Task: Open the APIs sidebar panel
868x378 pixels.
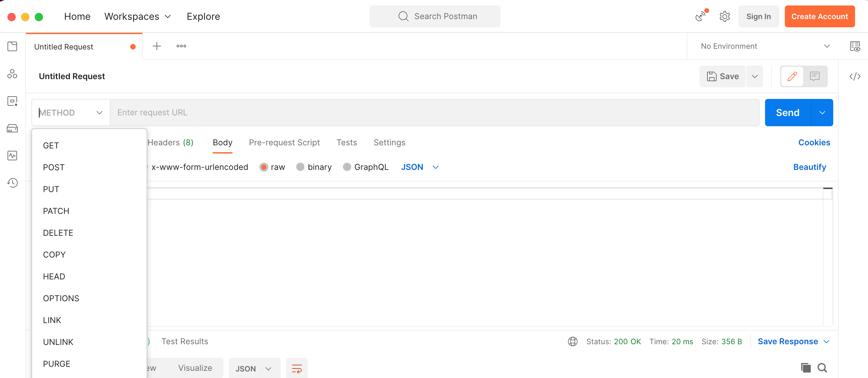Action: click(x=12, y=74)
